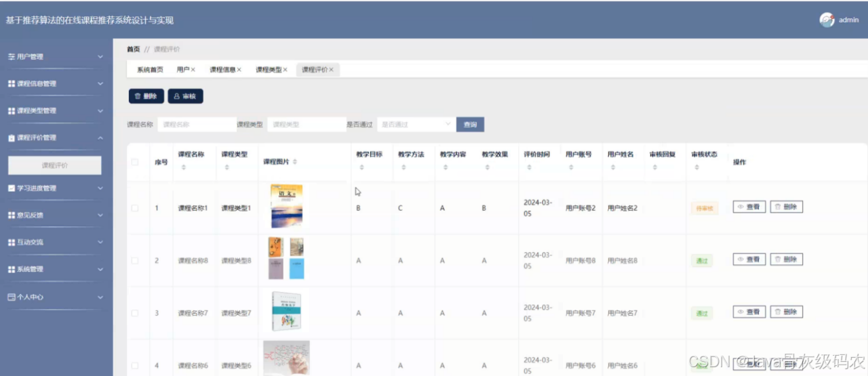Viewport: 868px width, 376px height.
Task: Switch to the 课程信息 tab
Action: [x=222, y=70]
